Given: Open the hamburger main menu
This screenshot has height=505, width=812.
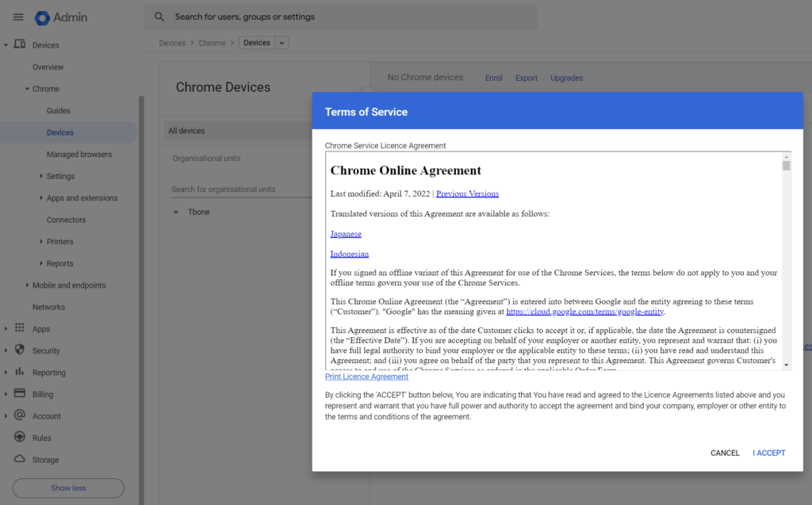Looking at the screenshot, I should (18, 17).
